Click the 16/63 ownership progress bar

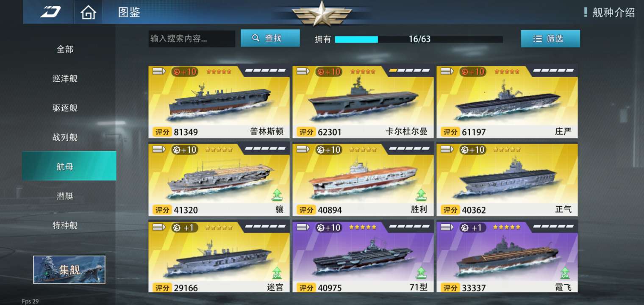pos(419,39)
